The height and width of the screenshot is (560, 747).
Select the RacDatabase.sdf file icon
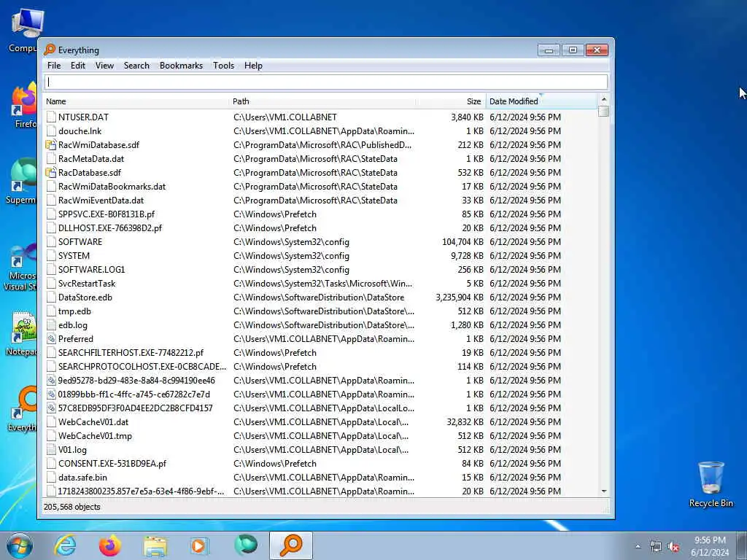tap(51, 172)
